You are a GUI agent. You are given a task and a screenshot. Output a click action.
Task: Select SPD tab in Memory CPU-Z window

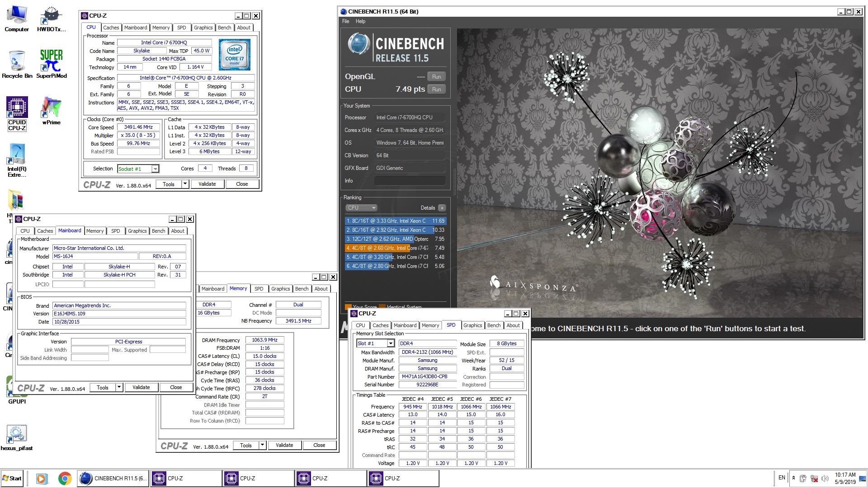click(x=259, y=289)
